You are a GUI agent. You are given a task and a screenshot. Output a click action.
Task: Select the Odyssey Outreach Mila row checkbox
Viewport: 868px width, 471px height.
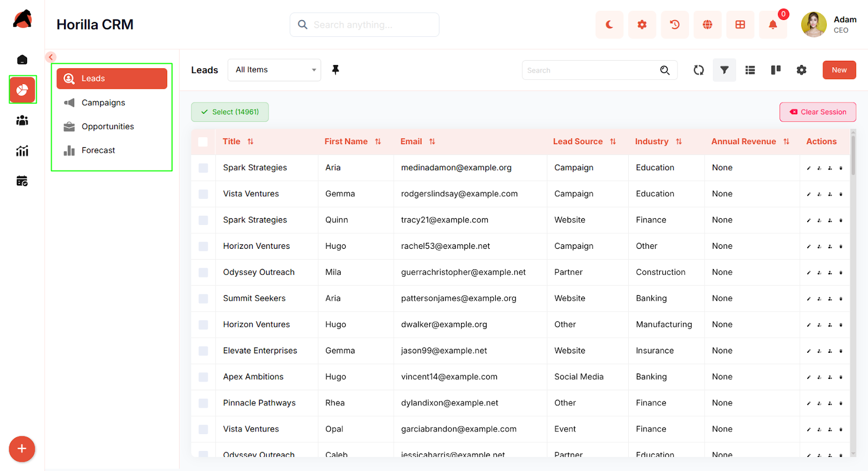click(x=203, y=273)
